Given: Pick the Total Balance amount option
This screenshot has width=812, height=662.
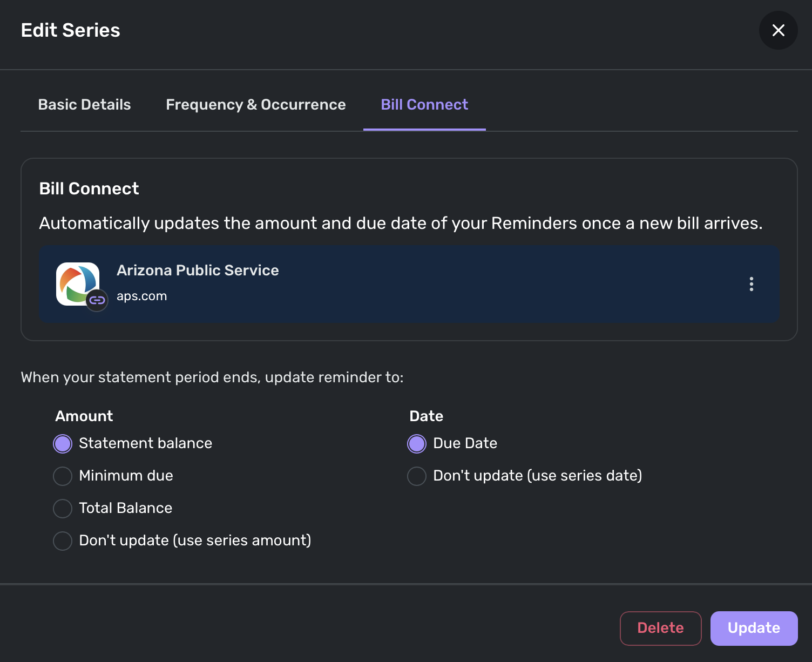Looking at the screenshot, I should tap(63, 509).
